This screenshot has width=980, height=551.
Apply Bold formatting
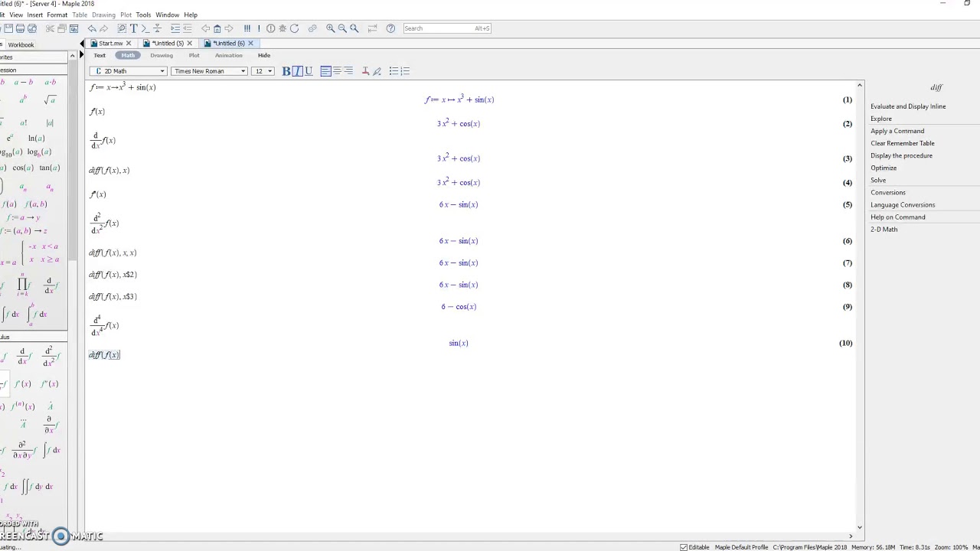(286, 71)
